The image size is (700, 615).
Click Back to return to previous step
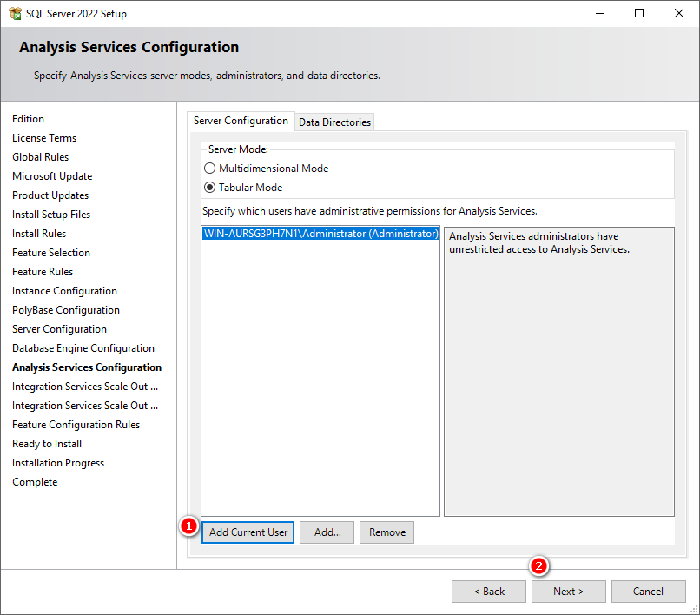(x=488, y=591)
